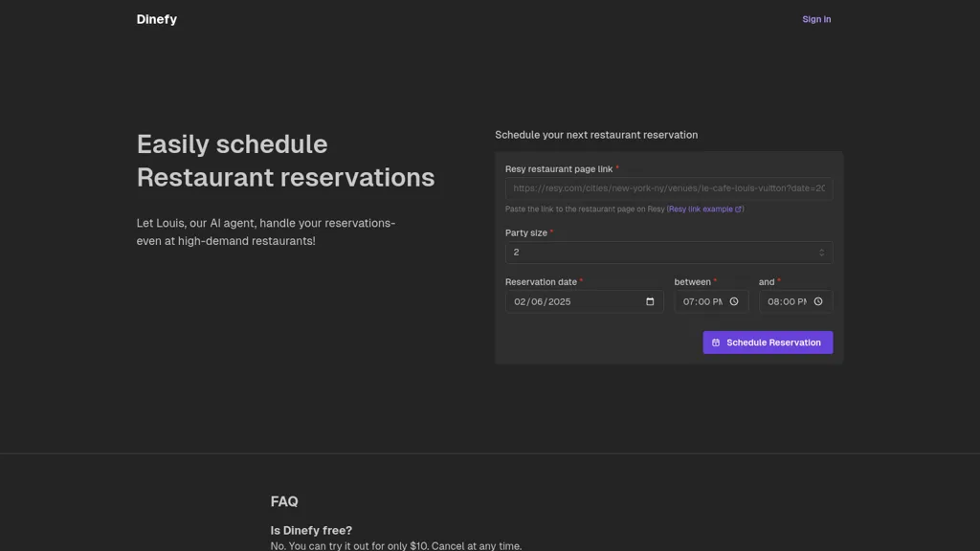Click the Schedule Reservation button

point(768,342)
